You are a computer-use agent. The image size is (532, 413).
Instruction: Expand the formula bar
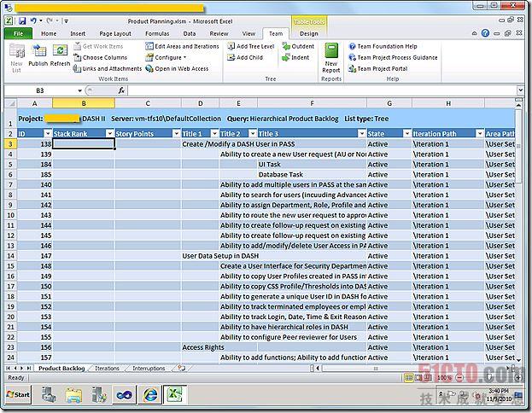[520, 90]
